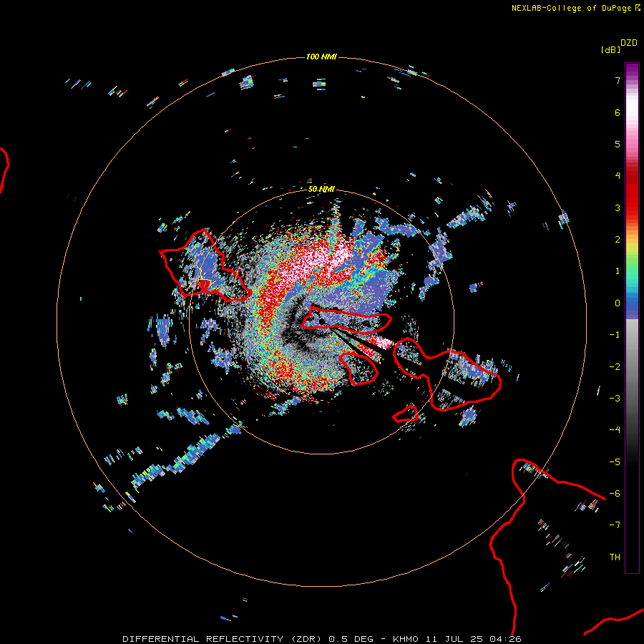The width and height of the screenshot is (644, 644).
Task: Click the 0 value on the dB scale
Action: 618,303
